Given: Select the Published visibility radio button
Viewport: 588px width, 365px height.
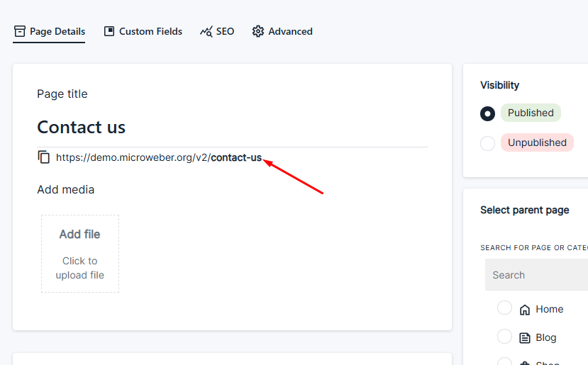Looking at the screenshot, I should (487, 113).
